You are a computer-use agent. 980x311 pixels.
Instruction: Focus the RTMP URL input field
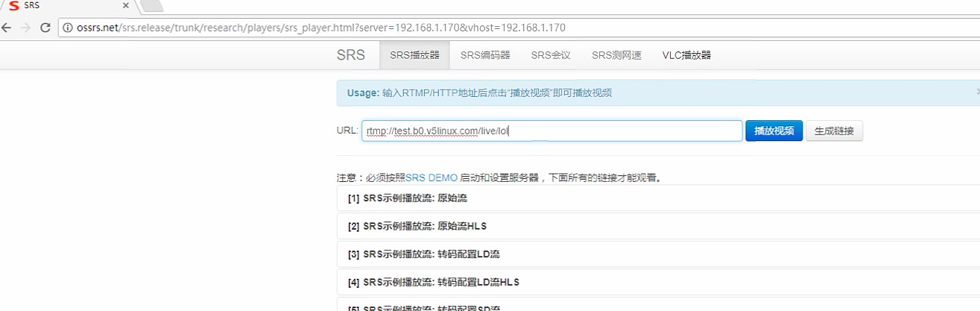coord(551,131)
